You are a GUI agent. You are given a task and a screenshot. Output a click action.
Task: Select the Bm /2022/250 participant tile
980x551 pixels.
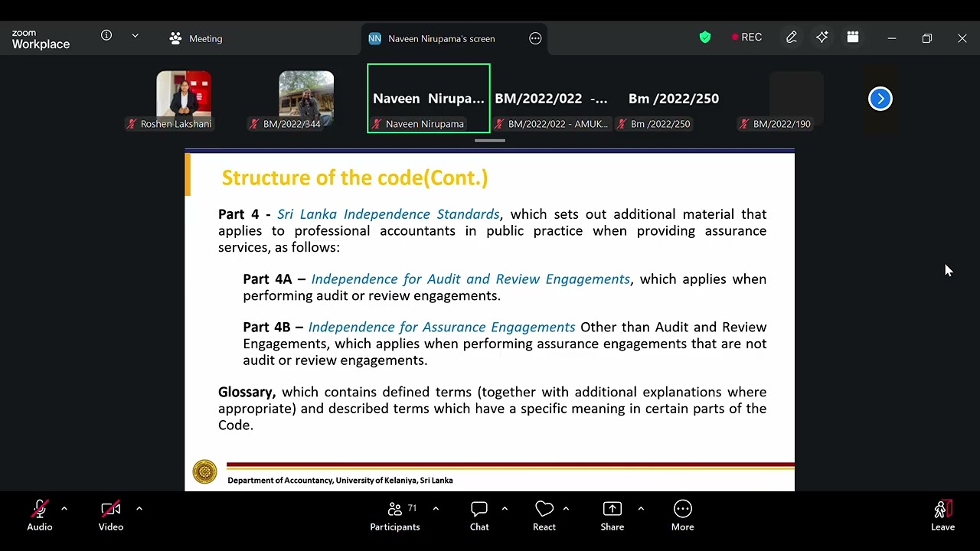[674, 100]
